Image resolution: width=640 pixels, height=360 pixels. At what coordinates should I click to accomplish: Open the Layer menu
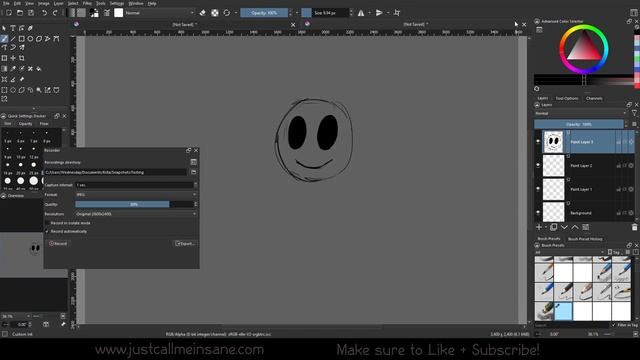tap(58, 3)
